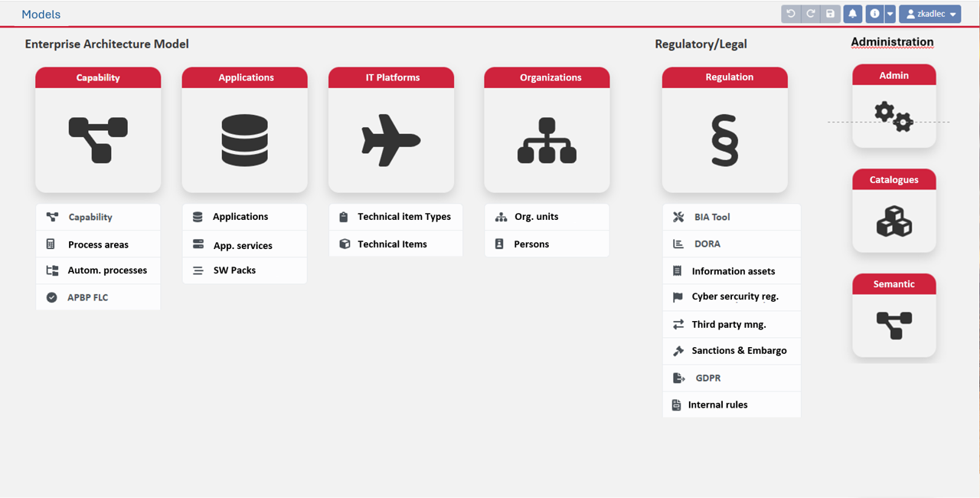Open the Regulation section-sign tile
Image resolution: width=980 pixels, height=498 pixels.
click(724, 140)
